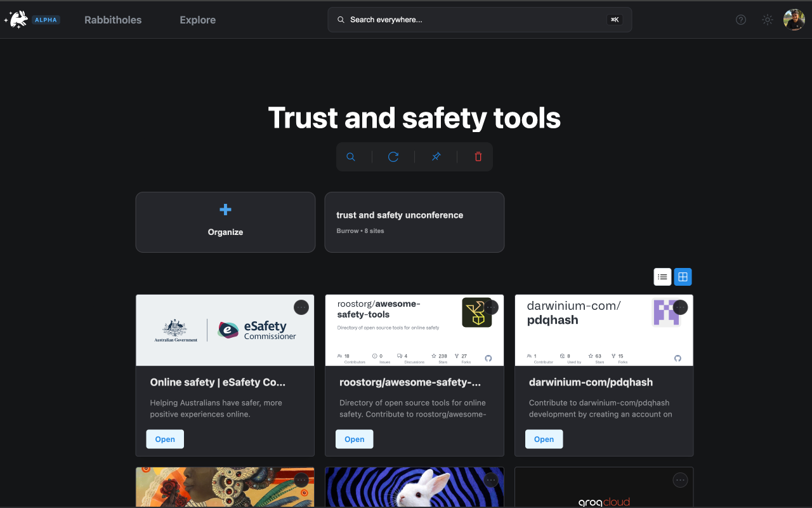Open the darwinium-com/pdqhash site

544,439
